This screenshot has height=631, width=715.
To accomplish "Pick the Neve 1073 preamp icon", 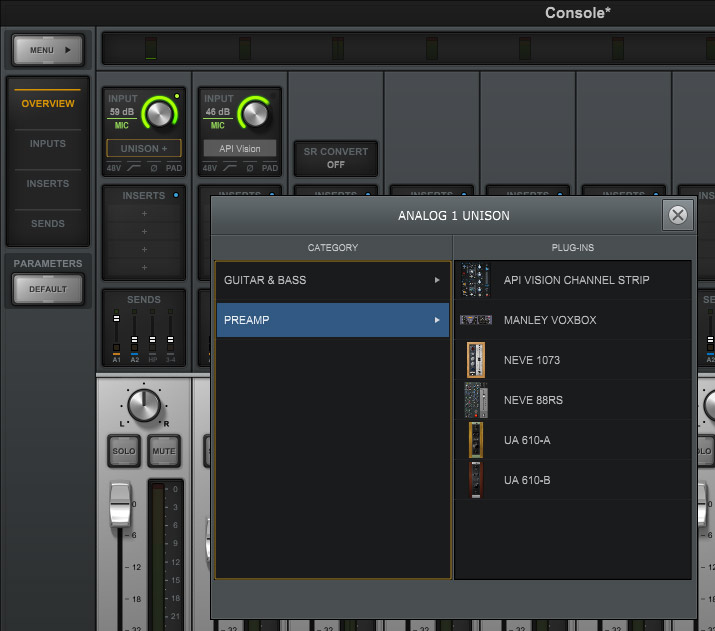I will coord(476,360).
